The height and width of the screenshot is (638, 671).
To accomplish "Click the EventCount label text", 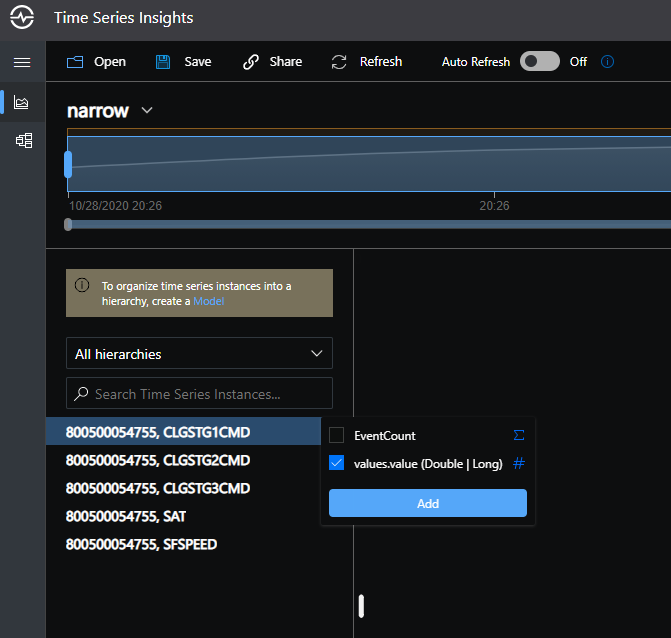I will pyautogui.click(x=385, y=436).
